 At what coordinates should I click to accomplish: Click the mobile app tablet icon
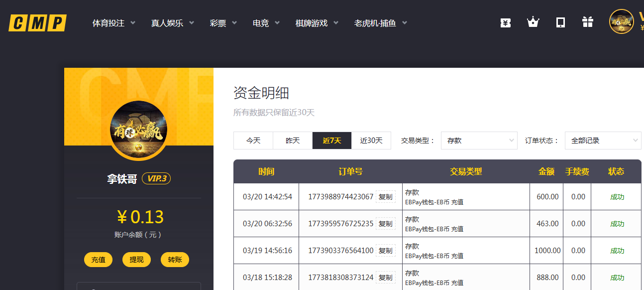(560, 22)
